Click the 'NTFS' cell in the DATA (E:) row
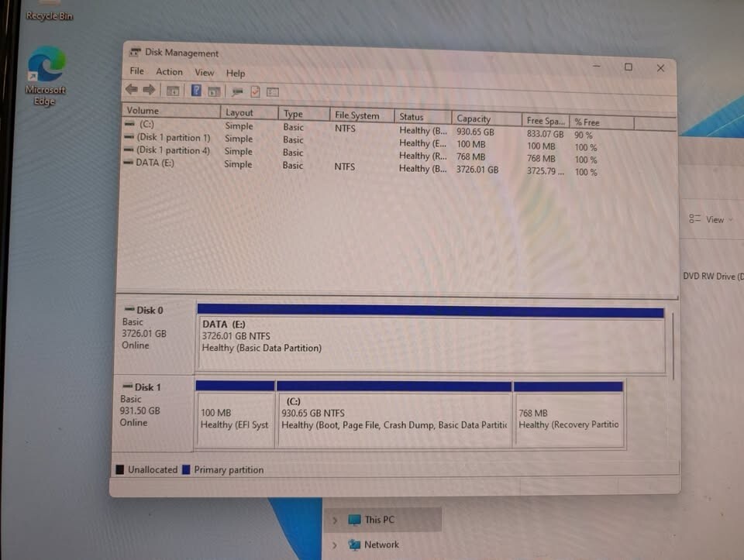The height and width of the screenshot is (560, 744). [x=344, y=167]
